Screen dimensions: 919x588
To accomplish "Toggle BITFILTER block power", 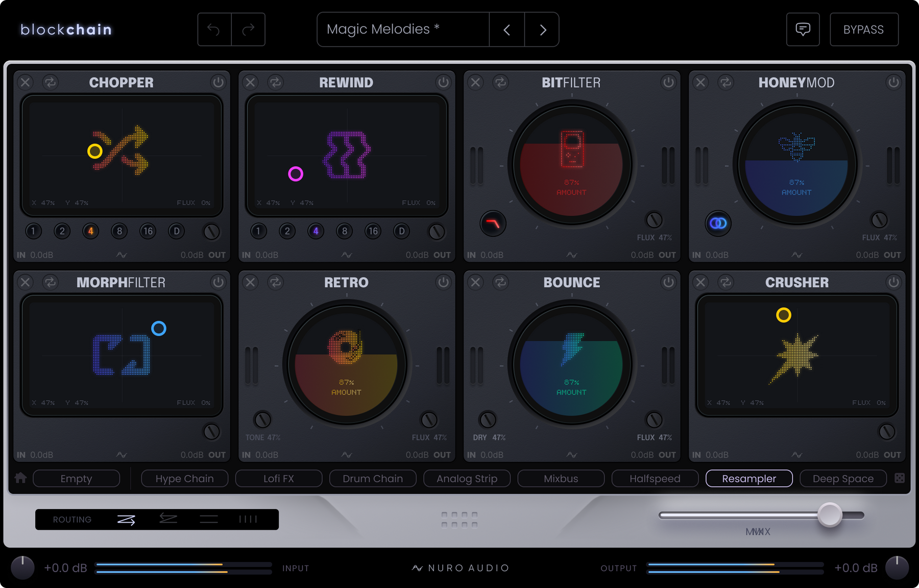I will pos(668,82).
